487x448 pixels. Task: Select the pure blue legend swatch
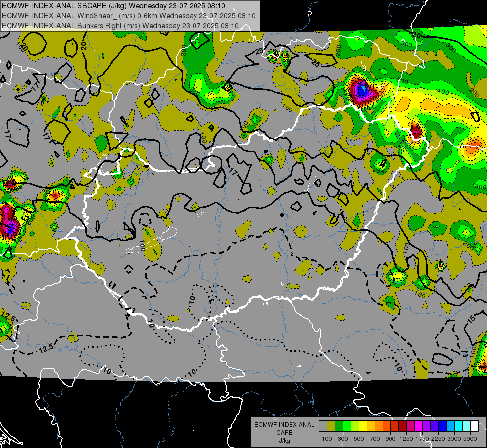click(x=443, y=426)
